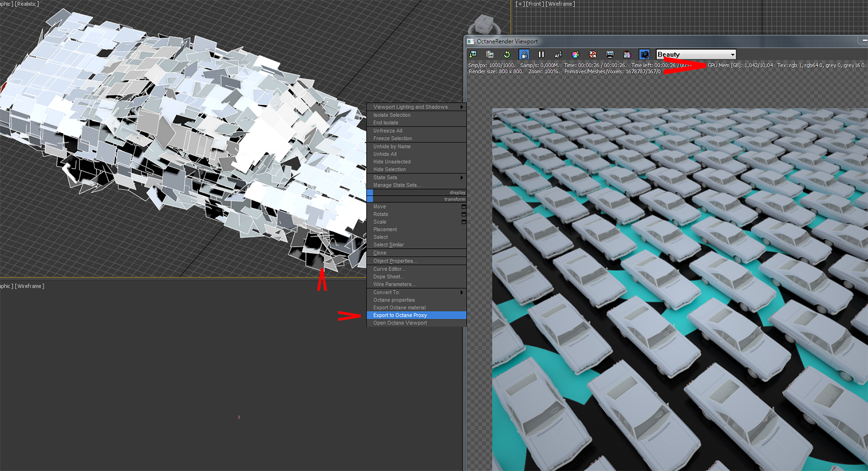Pause the Octane render
Viewport: 868px width, 471px height.
pos(541,54)
